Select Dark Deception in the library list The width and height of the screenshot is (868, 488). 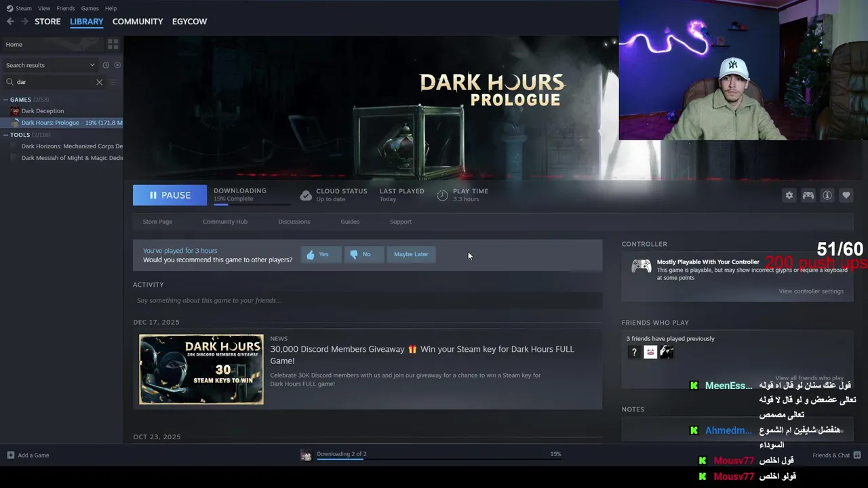point(43,111)
